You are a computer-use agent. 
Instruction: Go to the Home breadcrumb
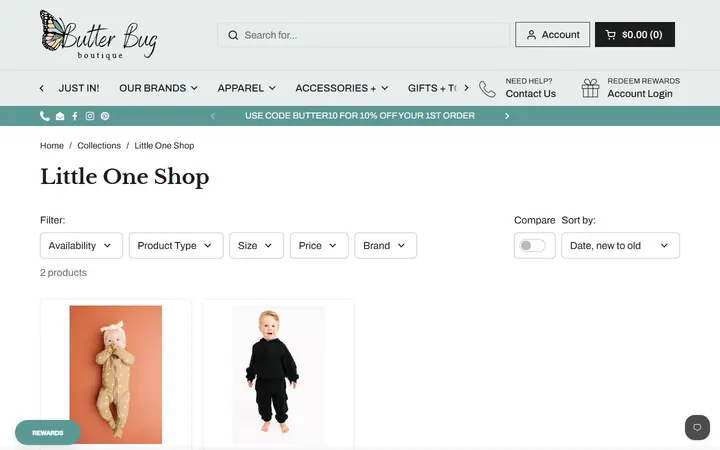(x=52, y=146)
